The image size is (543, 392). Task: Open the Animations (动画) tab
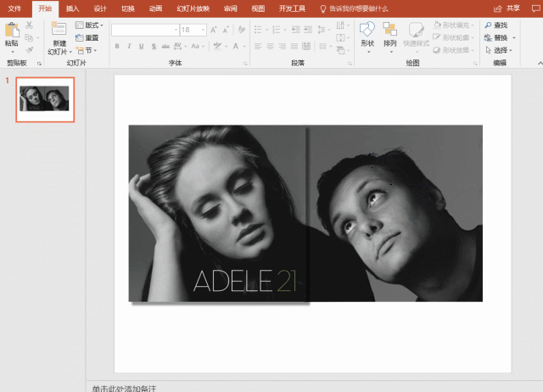(155, 8)
